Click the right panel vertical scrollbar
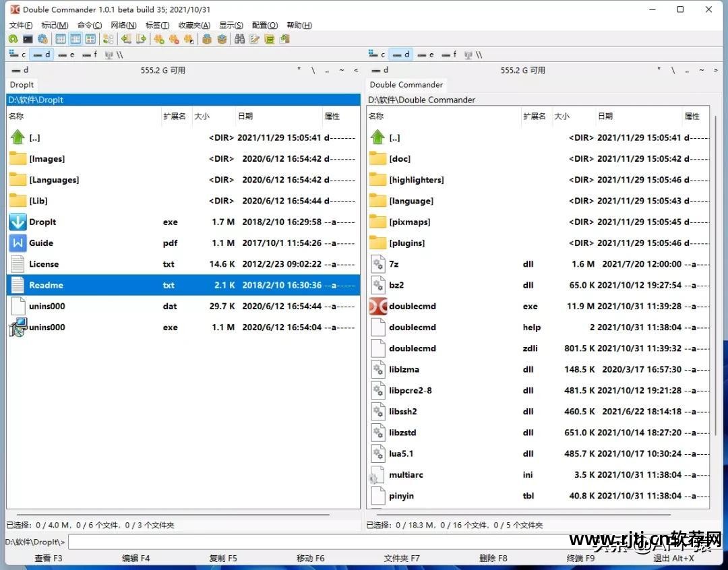The height and width of the screenshot is (570, 728). (715, 276)
